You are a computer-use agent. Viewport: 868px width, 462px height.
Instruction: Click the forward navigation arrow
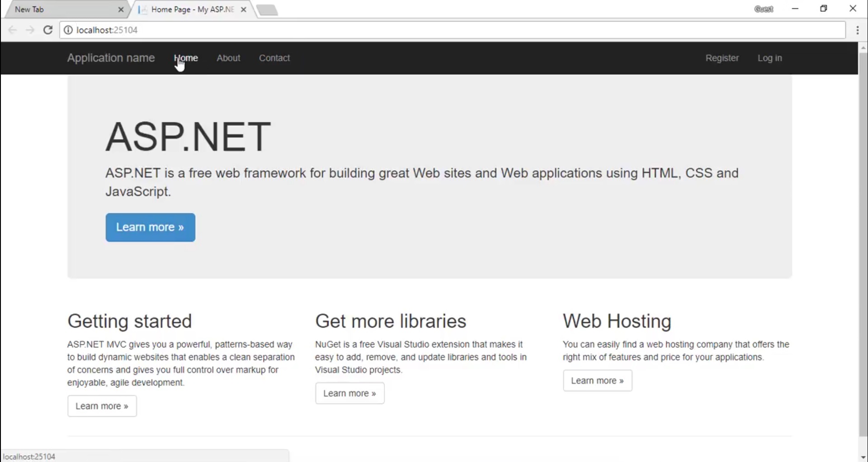pos(30,30)
